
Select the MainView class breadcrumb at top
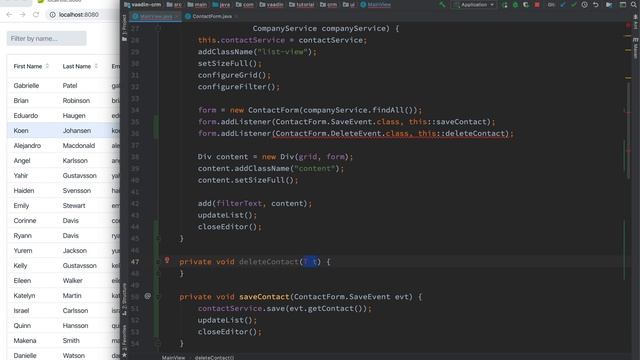click(376, 4)
